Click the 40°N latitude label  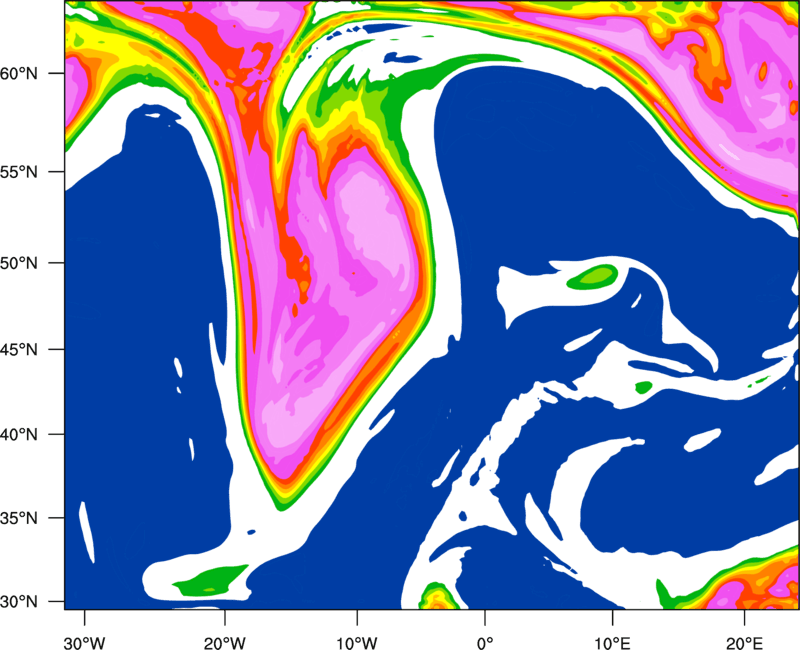pos(19,435)
